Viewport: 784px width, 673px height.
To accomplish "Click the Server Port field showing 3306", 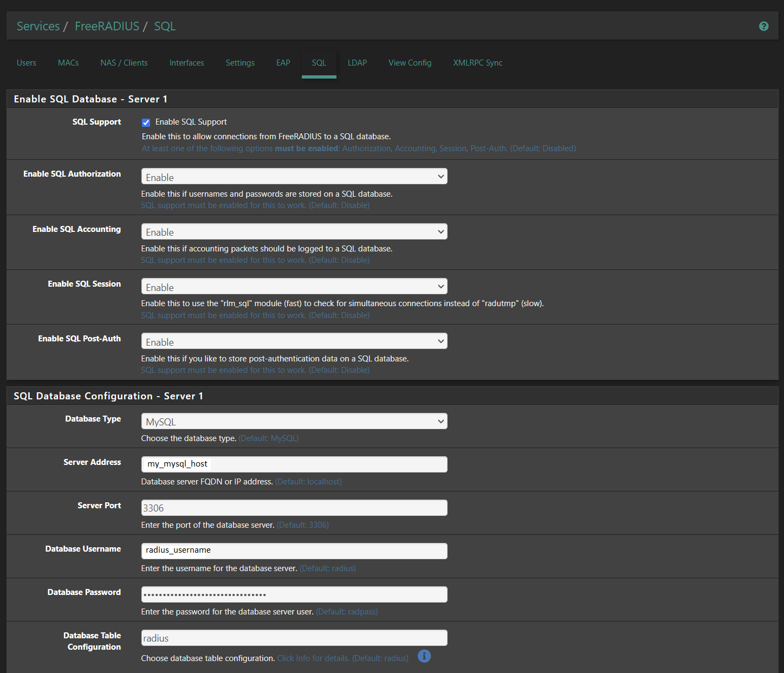I will coord(294,508).
